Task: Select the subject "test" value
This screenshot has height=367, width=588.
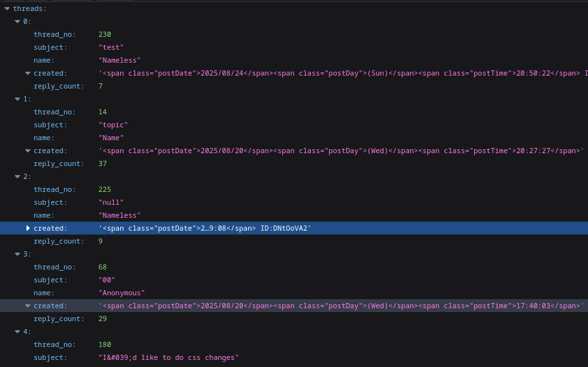Action: 110,47
